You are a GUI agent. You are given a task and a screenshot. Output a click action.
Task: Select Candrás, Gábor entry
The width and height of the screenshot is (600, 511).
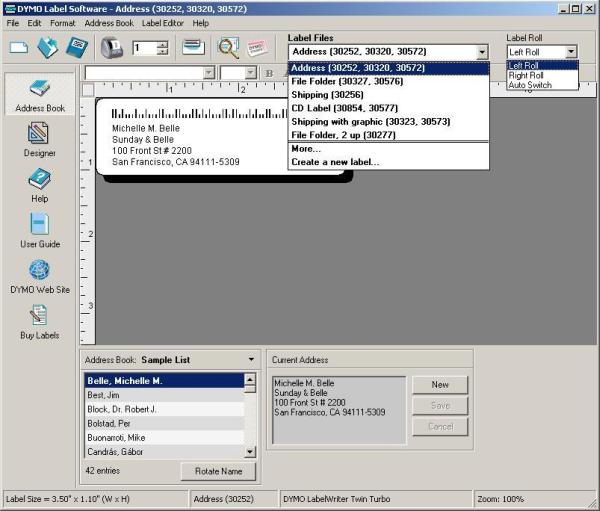pos(164,452)
